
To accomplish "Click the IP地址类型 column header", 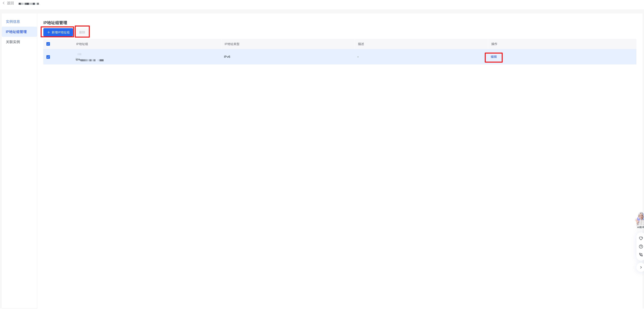I will pos(232,44).
